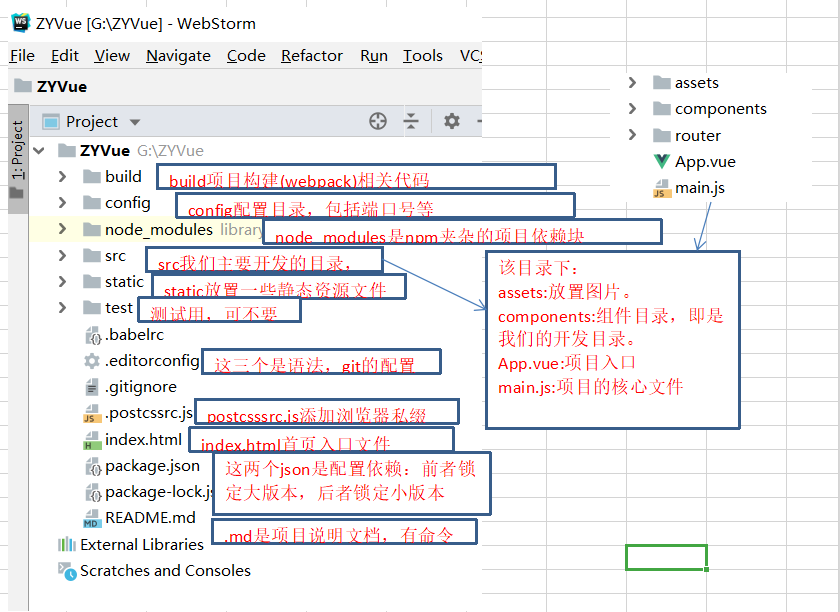
Task: Expand the static folder
Action: coord(63,282)
